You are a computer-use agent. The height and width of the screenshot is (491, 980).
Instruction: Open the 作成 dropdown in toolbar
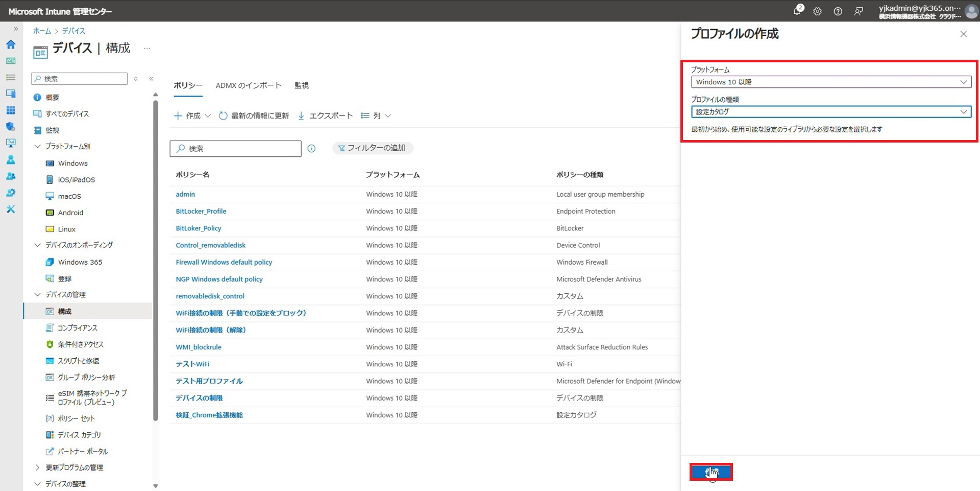[192, 116]
